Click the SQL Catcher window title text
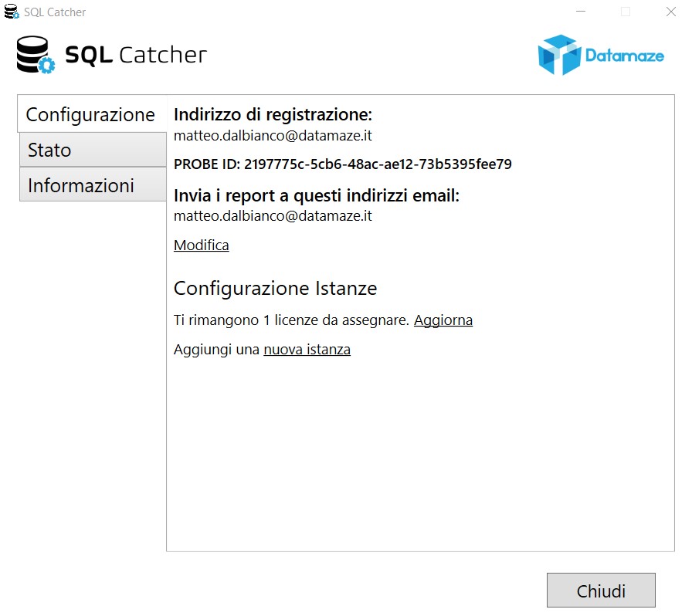Image resolution: width=692 pixels, height=616 pixels. pos(55,12)
